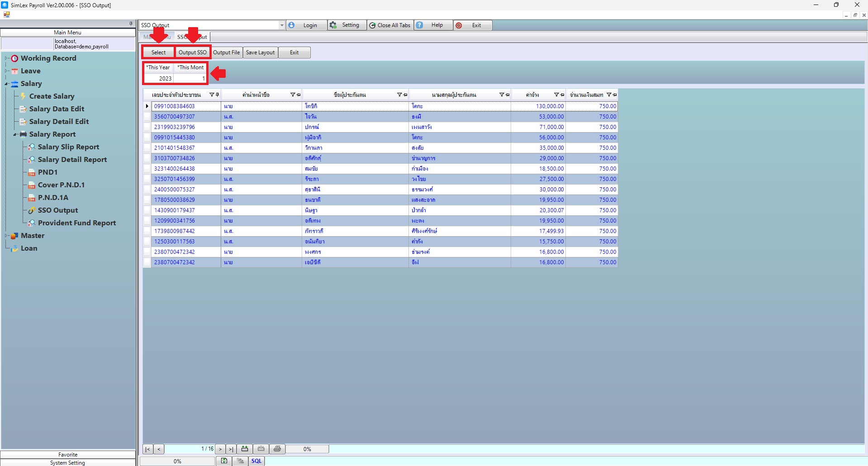Viewport: 868px width, 466px height.
Task: Open the SSO Output combo box dropdown
Action: pyautogui.click(x=281, y=25)
